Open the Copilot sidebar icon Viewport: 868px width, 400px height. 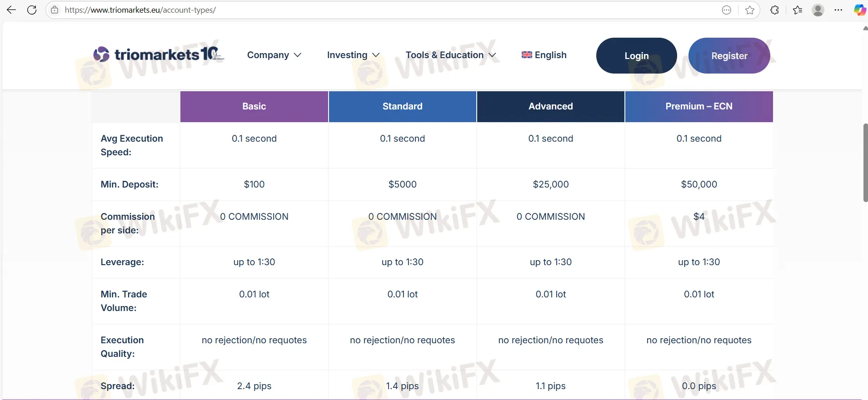[x=859, y=10]
